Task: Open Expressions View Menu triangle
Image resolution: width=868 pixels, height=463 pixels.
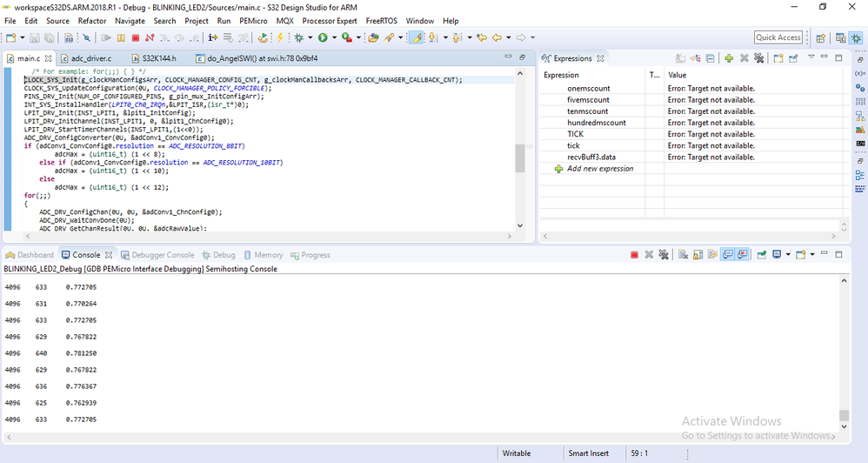Action: point(811,57)
